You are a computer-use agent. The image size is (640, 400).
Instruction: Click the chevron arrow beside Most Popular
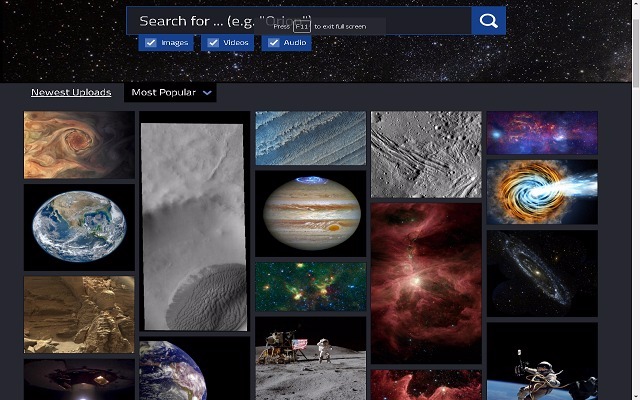coord(207,93)
